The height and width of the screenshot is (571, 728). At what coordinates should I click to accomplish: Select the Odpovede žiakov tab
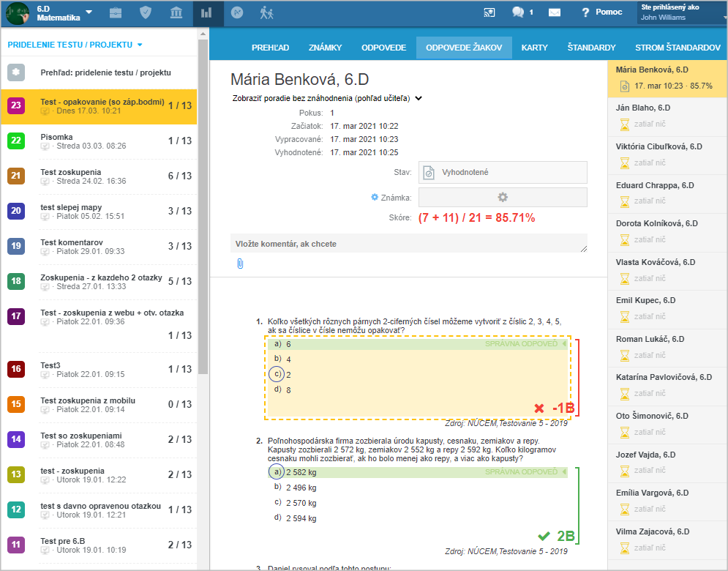464,48
